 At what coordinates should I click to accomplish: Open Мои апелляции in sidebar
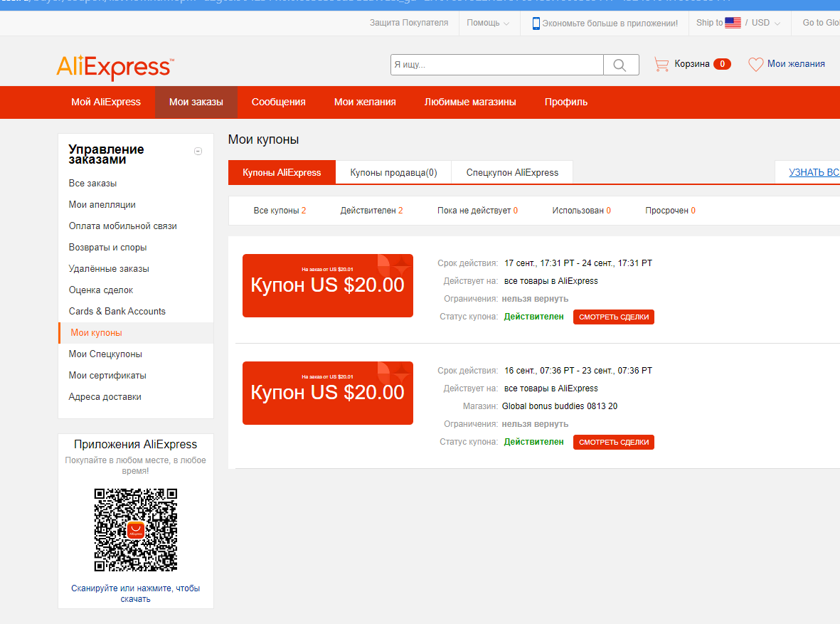(x=102, y=204)
